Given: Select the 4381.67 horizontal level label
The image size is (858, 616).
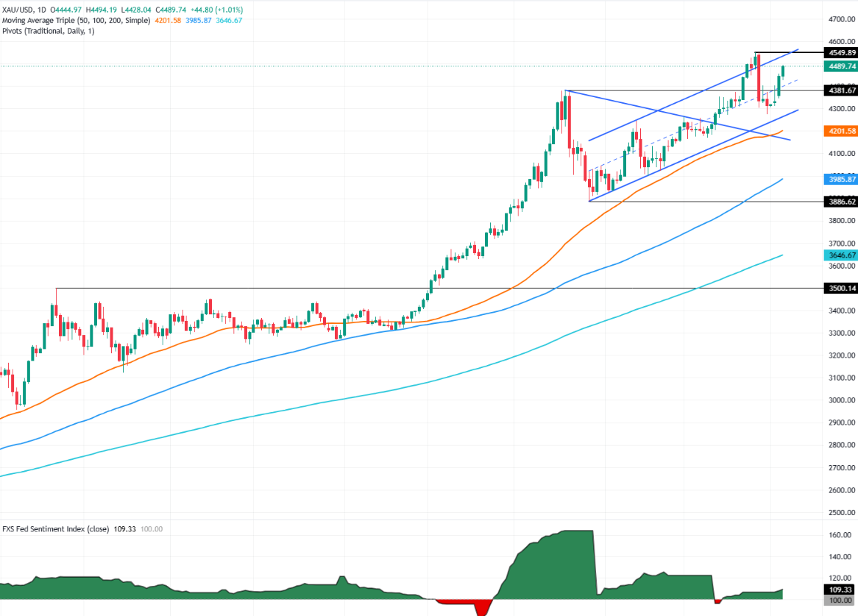Looking at the screenshot, I should point(842,91).
